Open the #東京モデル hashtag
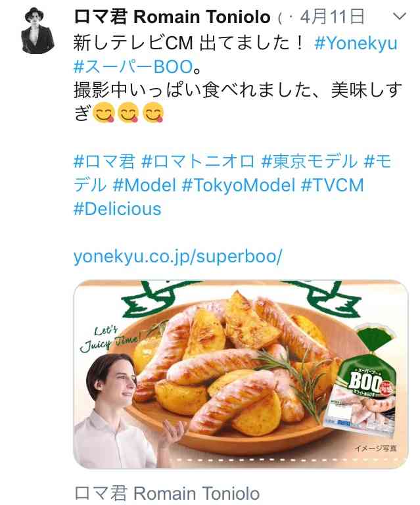The height and width of the screenshot is (505, 420). [310, 161]
